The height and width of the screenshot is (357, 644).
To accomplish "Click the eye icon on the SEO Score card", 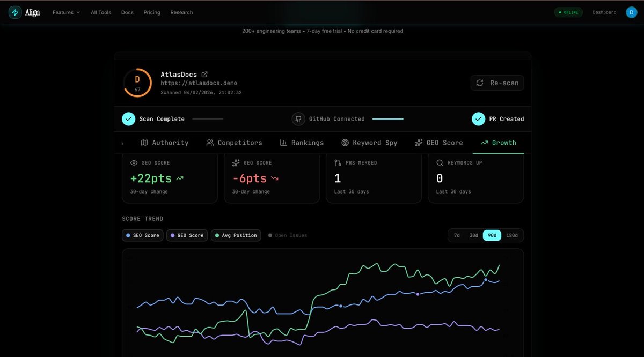I will 134,163.
